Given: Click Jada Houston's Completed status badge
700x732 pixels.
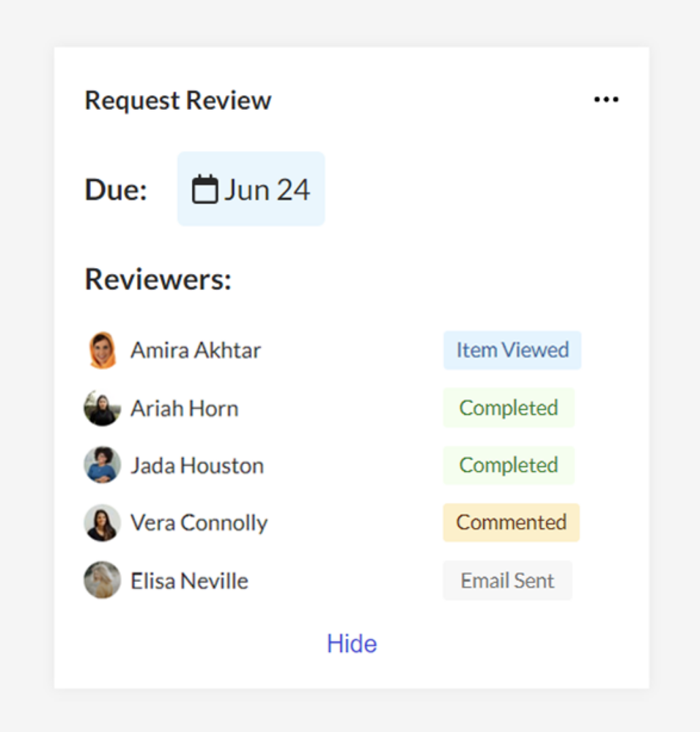Looking at the screenshot, I should pos(509,465).
